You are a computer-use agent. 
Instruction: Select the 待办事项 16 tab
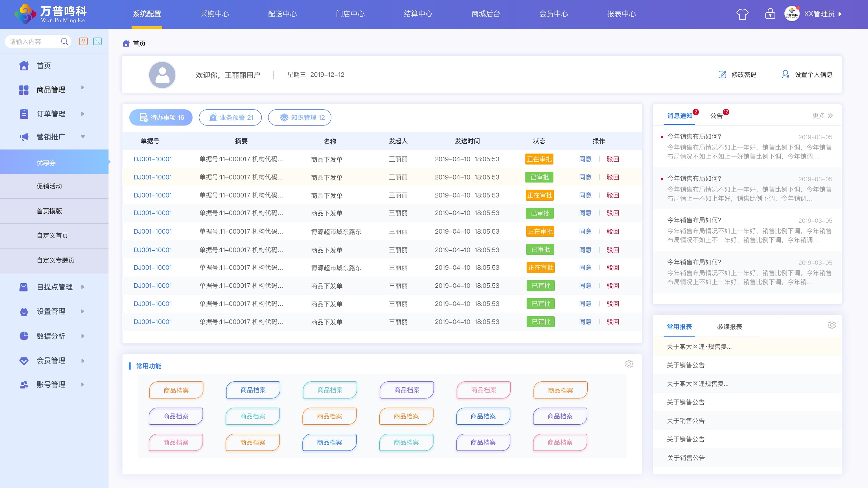point(161,118)
